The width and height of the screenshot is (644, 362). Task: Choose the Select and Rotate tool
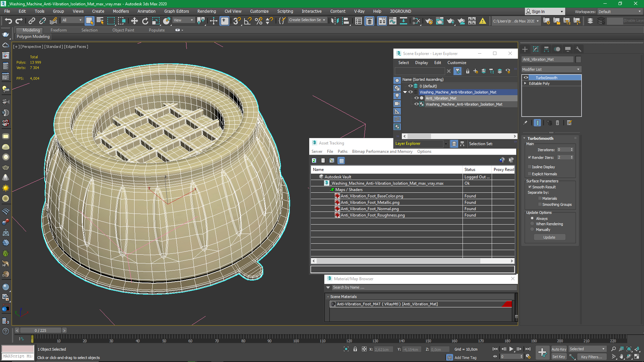tap(145, 21)
